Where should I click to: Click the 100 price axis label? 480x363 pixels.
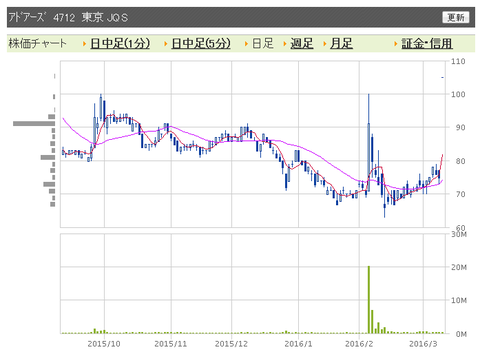tap(458, 94)
